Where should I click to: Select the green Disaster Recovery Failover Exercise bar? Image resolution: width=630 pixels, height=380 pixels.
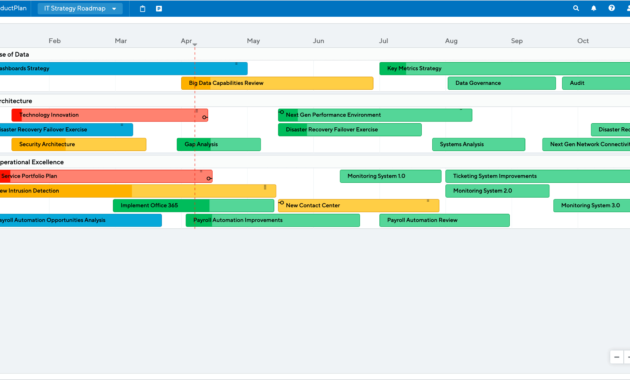tap(350, 130)
